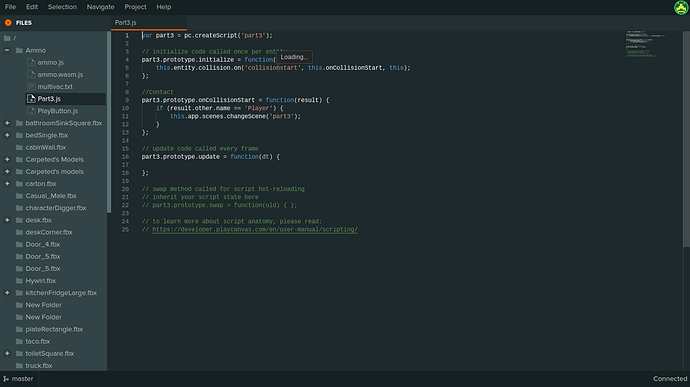Select taco.fbx folder name
The image size is (690, 387).
[x=37, y=341]
